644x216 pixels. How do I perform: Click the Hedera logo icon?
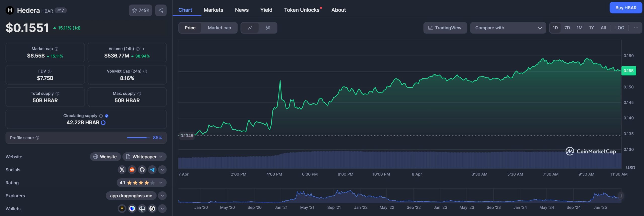10,10
